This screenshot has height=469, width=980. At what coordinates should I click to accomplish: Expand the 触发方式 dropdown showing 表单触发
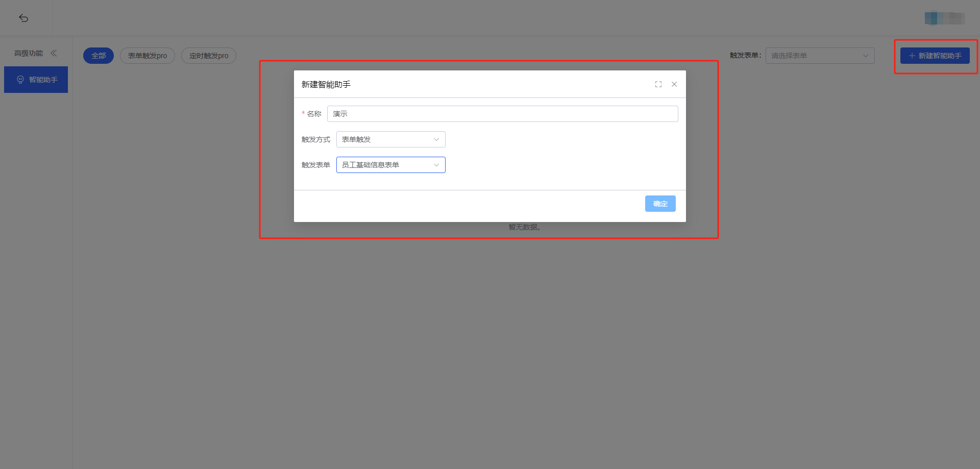tap(390, 139)
